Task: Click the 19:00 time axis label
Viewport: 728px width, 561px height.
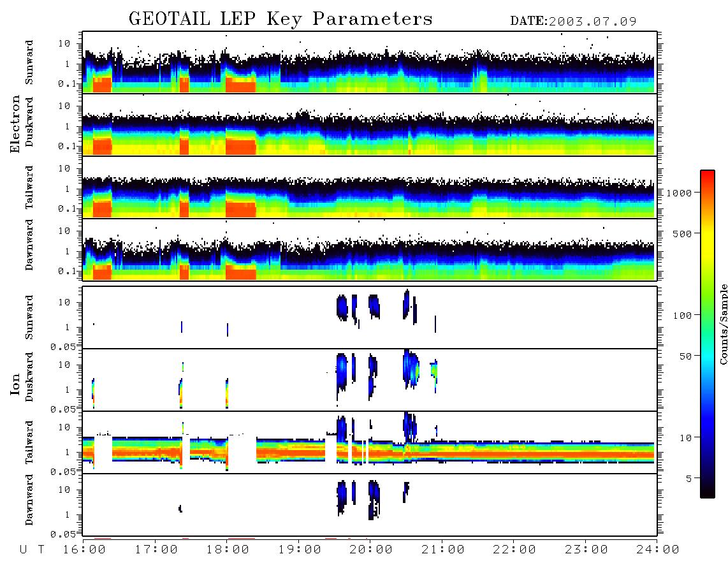Action: [300, 550]
